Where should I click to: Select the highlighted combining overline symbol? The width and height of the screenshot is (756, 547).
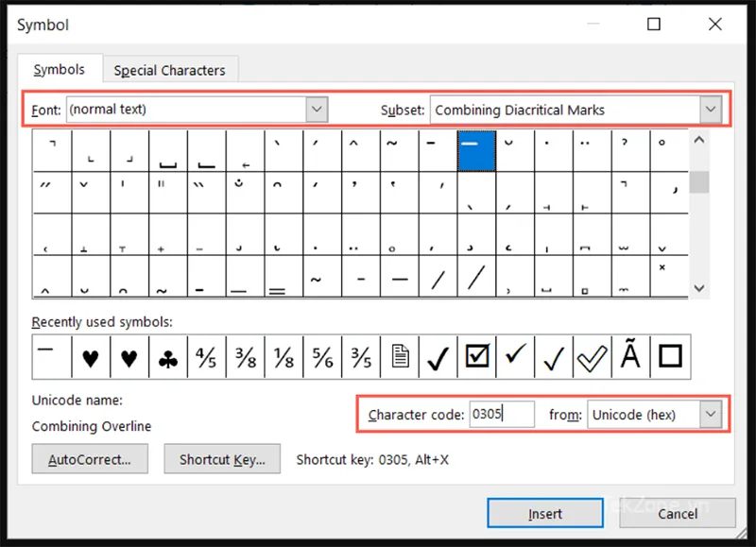coord(476,151)
